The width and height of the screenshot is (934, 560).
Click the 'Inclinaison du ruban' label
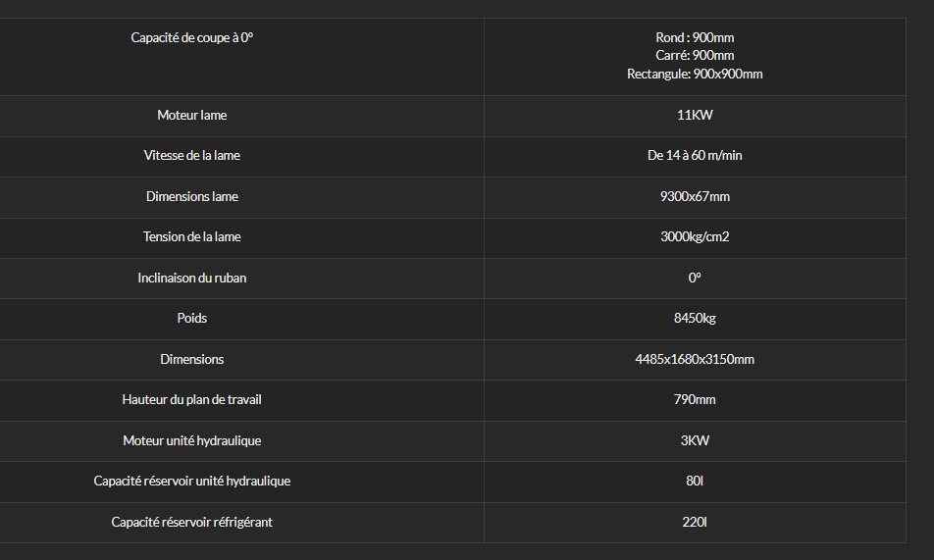pos(192,279)
